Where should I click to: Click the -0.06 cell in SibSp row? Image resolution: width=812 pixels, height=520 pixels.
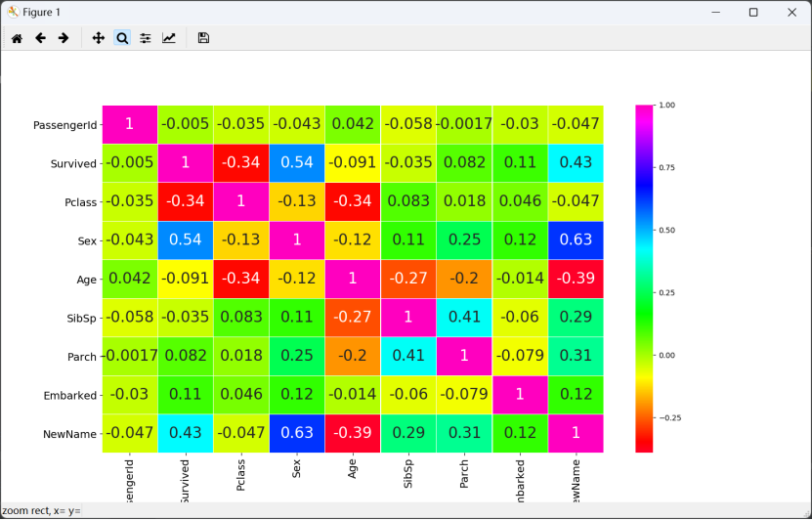520,318
